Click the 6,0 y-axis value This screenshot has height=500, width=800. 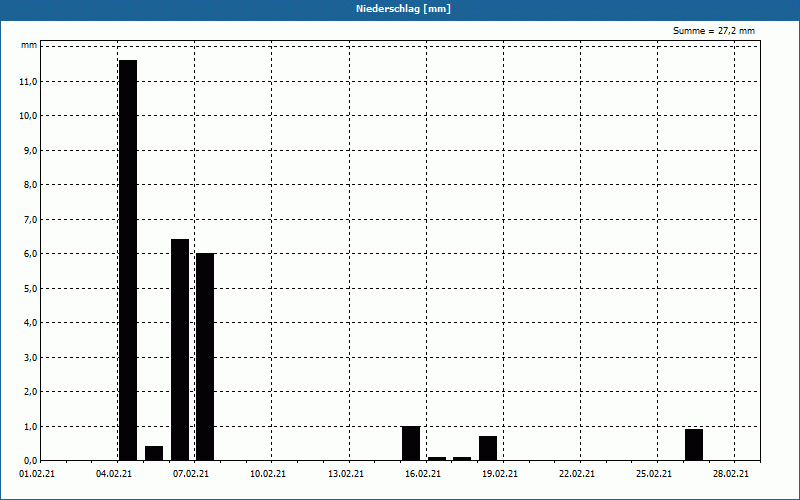tap(31, 254)
